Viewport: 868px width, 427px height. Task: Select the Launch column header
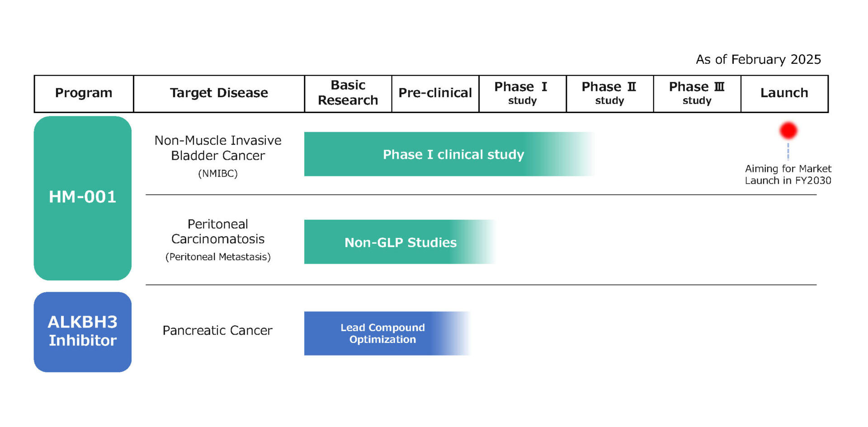(784, 93)
